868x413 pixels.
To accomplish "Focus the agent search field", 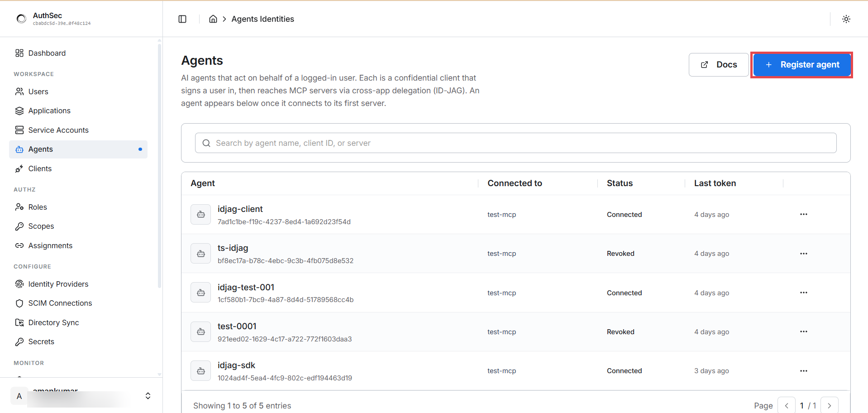I will click(515, 143).
